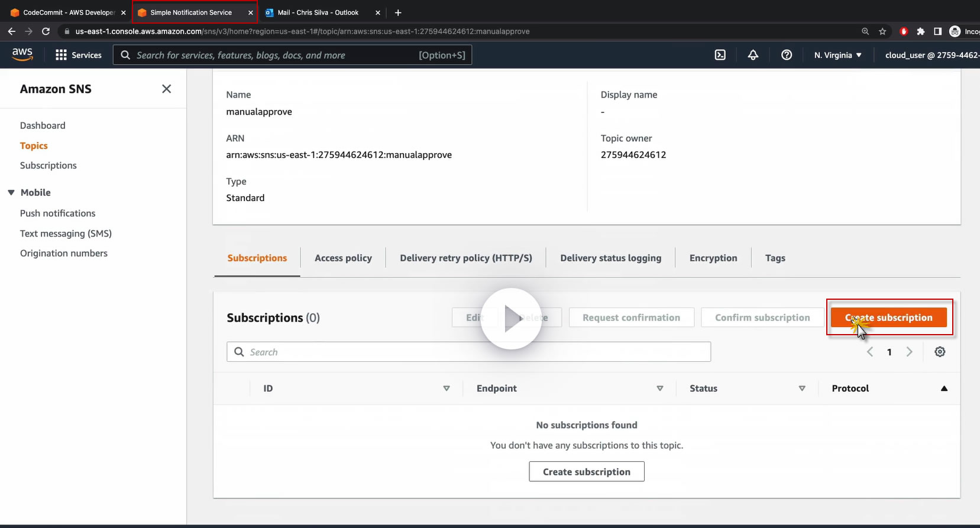This screenshot has width=980, height=528.
Task: Focus the AWS services search box
Action: tap(292, 55)
